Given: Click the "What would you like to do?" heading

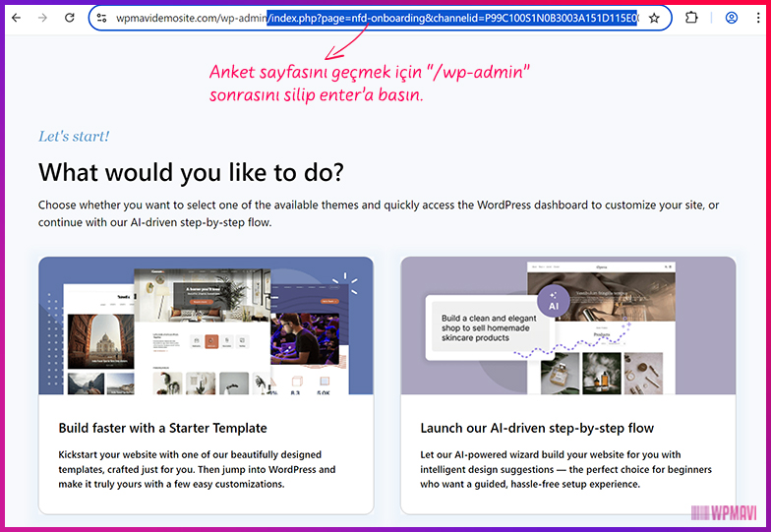Looking at the screenshot, I should [x=191, y=172].
